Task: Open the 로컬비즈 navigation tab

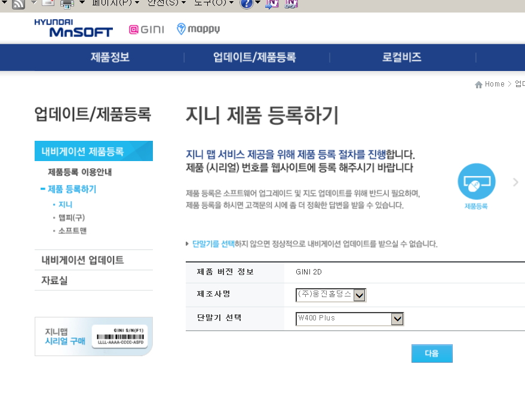Action: pos(401,57)
